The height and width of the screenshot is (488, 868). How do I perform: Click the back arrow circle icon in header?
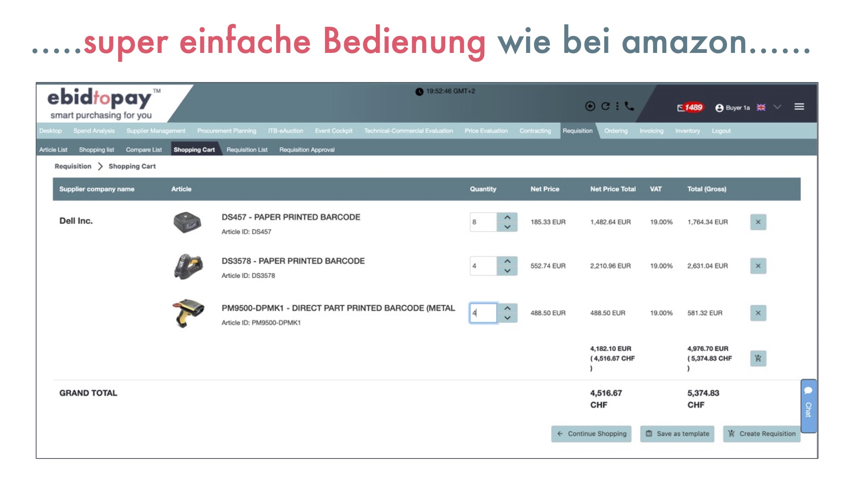click(590, 106)
